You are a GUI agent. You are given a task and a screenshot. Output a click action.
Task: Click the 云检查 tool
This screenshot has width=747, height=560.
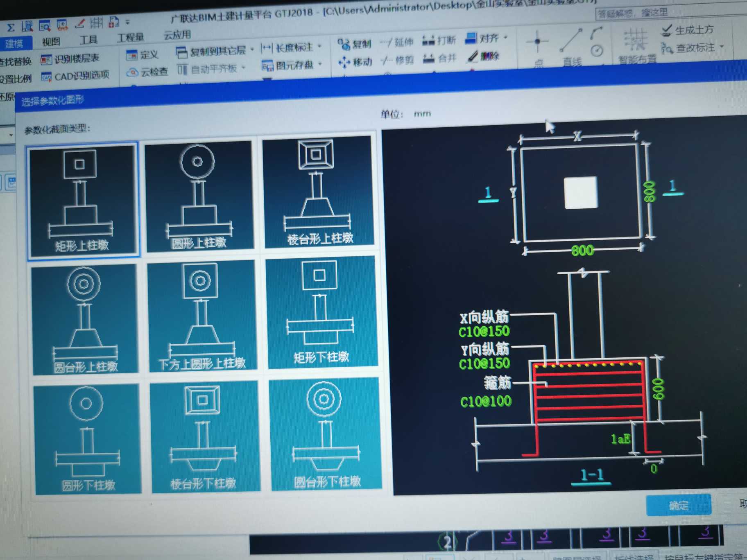click(x=147, y=72)
